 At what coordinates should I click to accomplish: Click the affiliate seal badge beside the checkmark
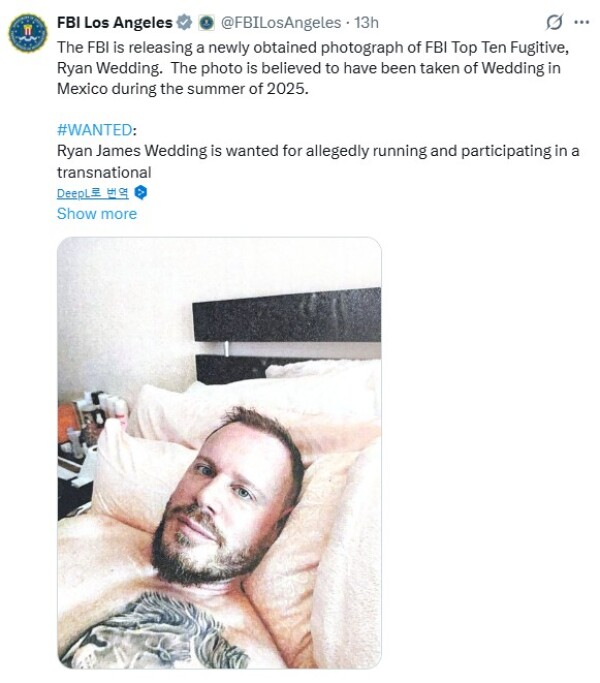pos(207,23)
